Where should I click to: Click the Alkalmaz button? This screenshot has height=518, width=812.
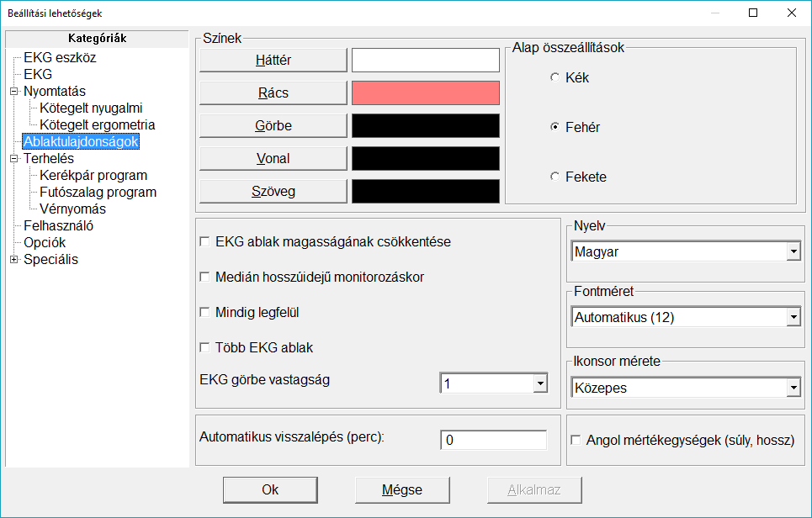click(x=534, y=489)
